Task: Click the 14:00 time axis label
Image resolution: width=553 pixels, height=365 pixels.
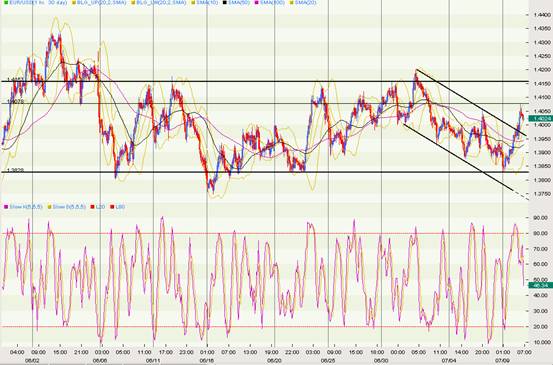Action: pyautogui.click(x=461, y=352)
